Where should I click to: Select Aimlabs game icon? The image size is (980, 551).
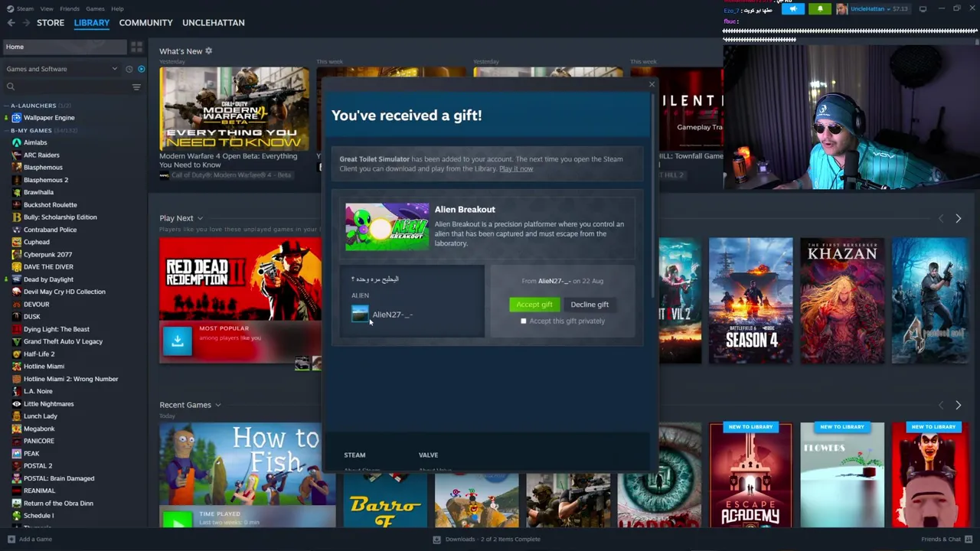click(x=16, y=142)
